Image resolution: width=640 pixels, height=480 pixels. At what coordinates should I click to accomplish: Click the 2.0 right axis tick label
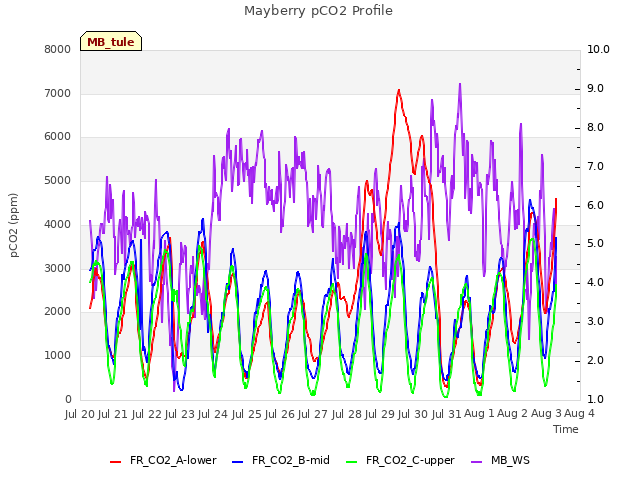(x=595, y=360)
